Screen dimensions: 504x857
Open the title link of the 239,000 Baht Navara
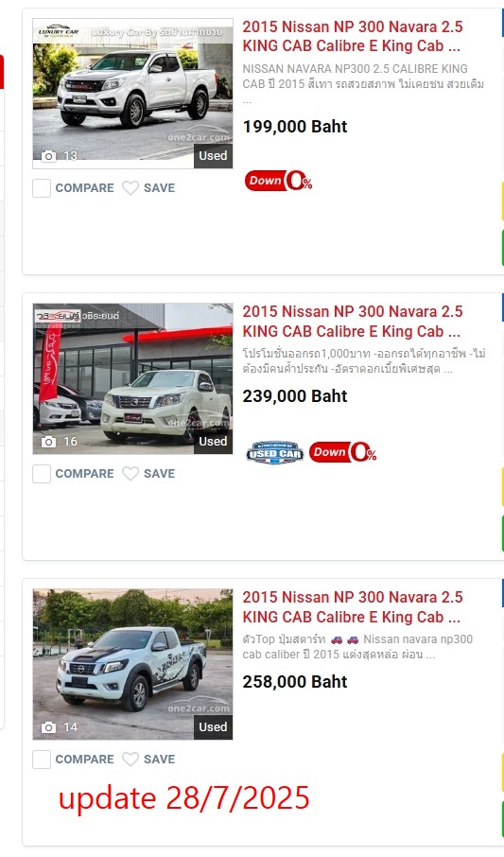(353, 322)
